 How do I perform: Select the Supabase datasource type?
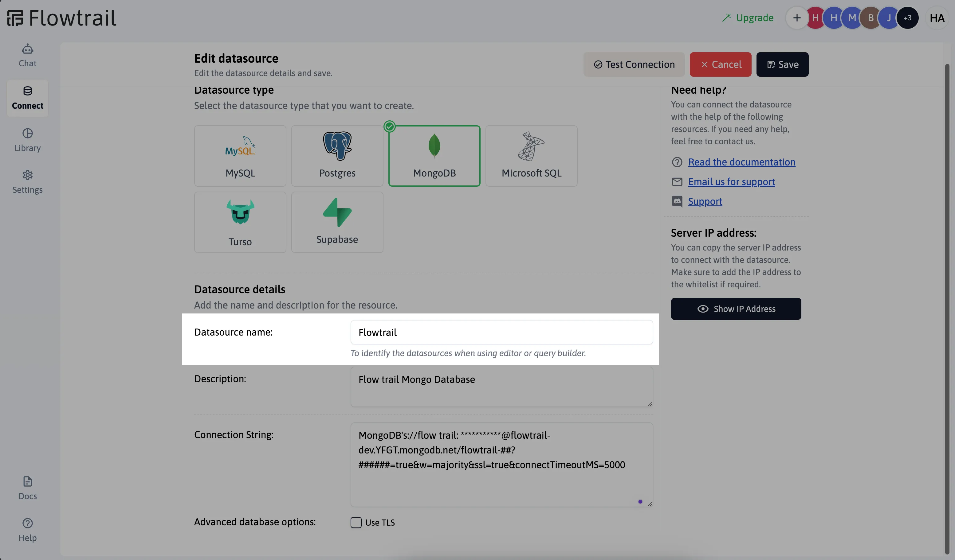(x=337, y=222)
